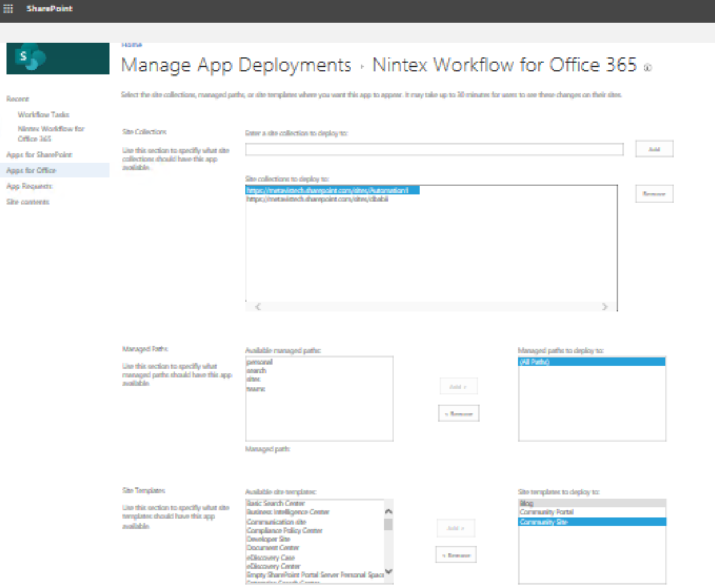The height and width of the screenshot is (588, 715).
Task: Click the Home breadcrumb link
Action: (131, 45)
